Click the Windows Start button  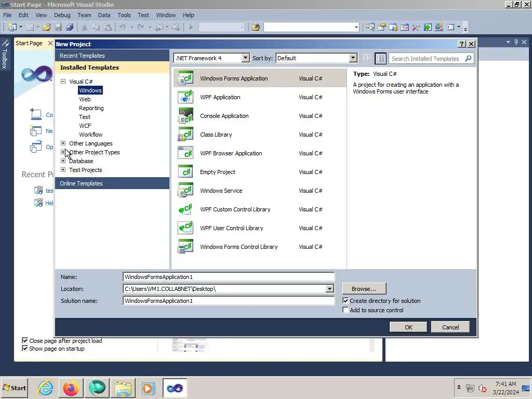[15, 388]
